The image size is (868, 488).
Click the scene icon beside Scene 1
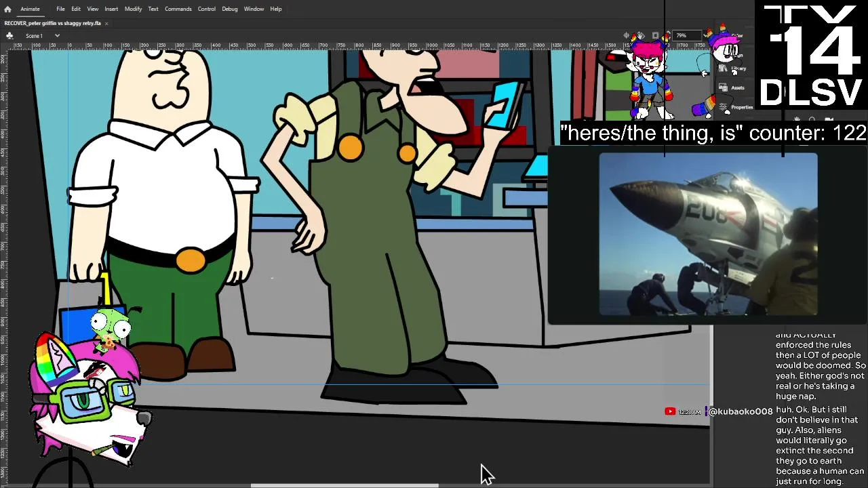click(x=10, y=35)
